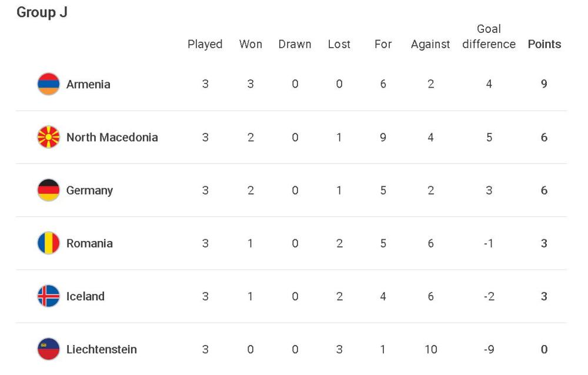Click the Played column header
The height and width of the screenshot is (375, 588).
(205, 44)
